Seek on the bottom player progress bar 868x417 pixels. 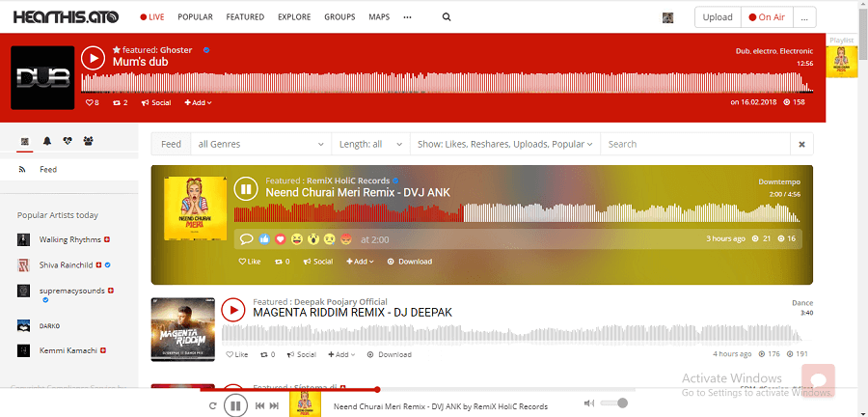[418, 389]
